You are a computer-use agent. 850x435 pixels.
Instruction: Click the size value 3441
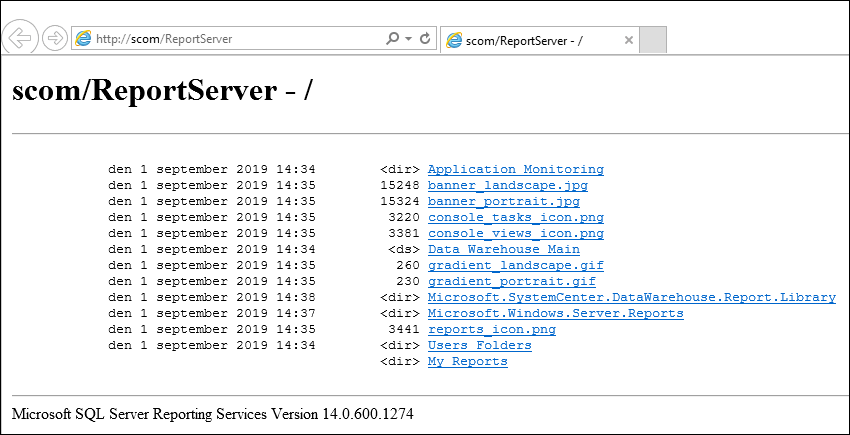pos(404,329)
